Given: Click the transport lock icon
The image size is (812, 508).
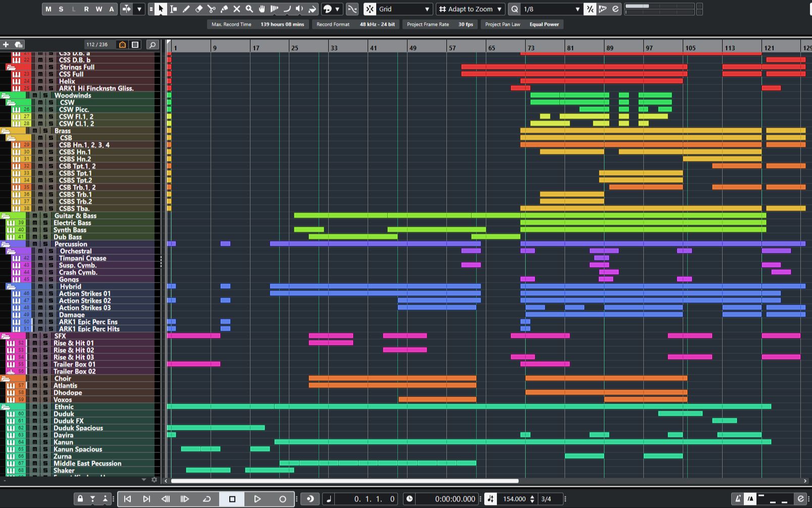Looking at the screenshot, I should click(80, 499).
